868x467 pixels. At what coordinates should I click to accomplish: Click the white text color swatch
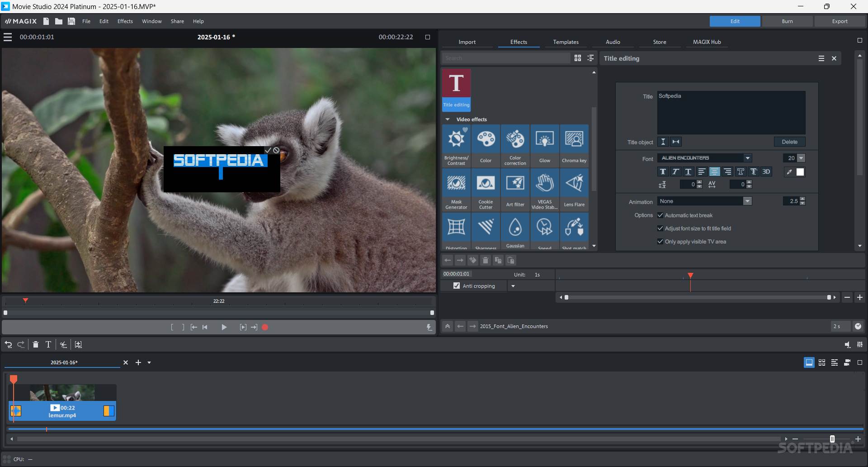(800, 172)
